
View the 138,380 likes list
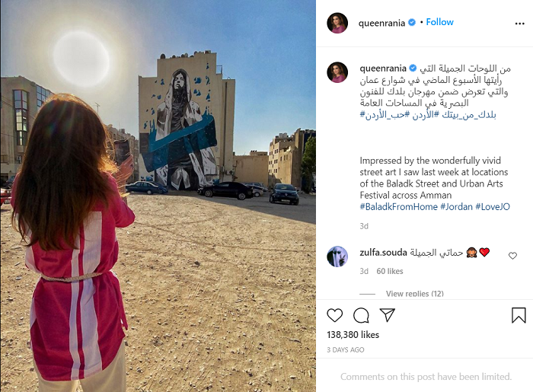click(x=353, y=335)
